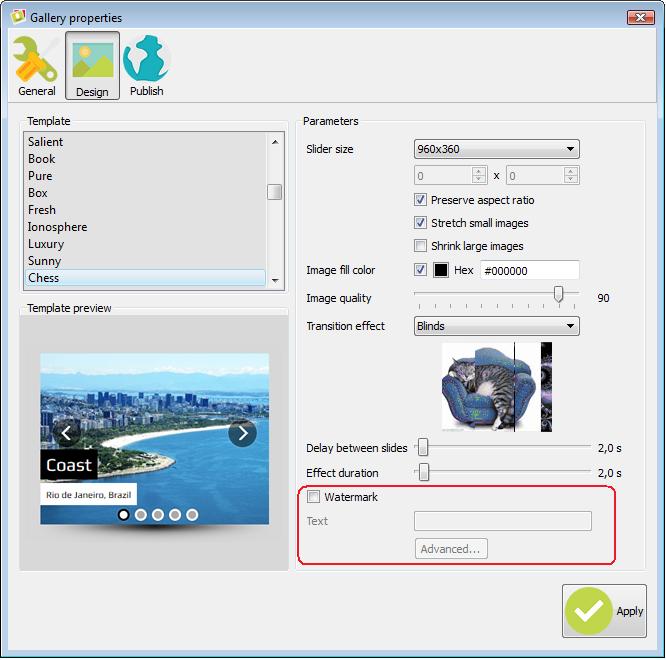The width and height of the screenshot is (666, 660).
Task: Select the Luxury template
Action: (x=145, y=243)
